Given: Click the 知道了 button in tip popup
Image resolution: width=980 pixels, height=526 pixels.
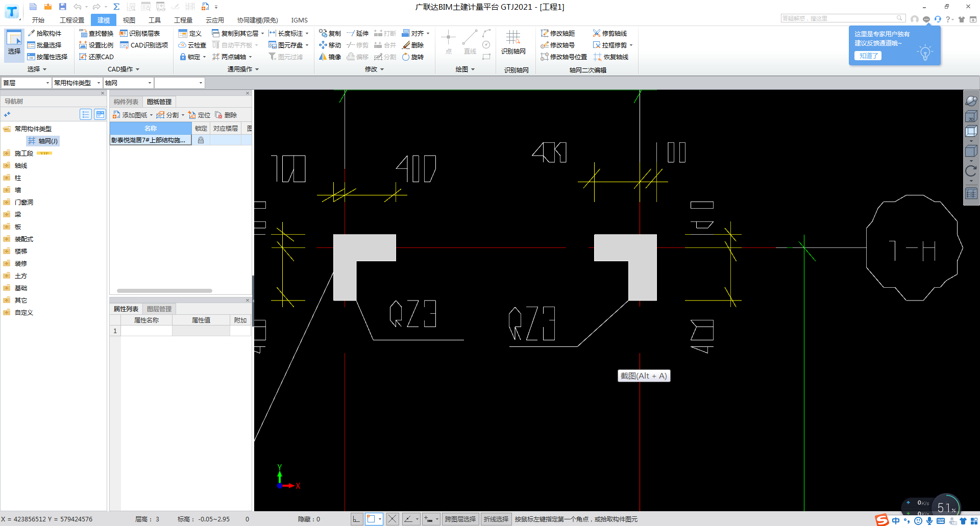Looking at the screenshot, I should click(x=868, y=56).
